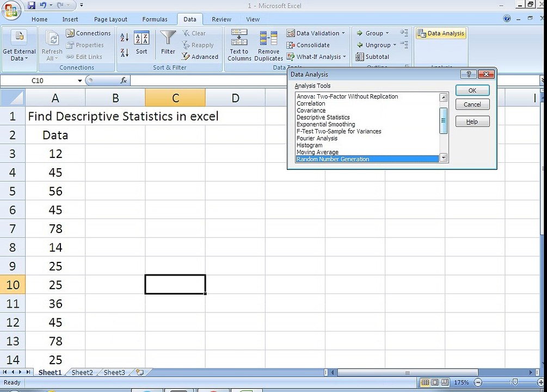Expand Group dropdown arrow
Viewport: 547px width, 392px height.
click(387, 33)
